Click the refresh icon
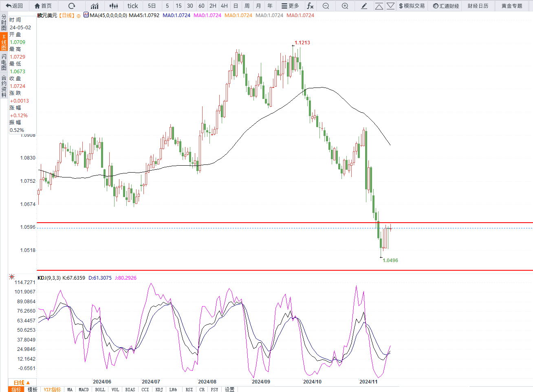533x392 pixels. (72, 6)
